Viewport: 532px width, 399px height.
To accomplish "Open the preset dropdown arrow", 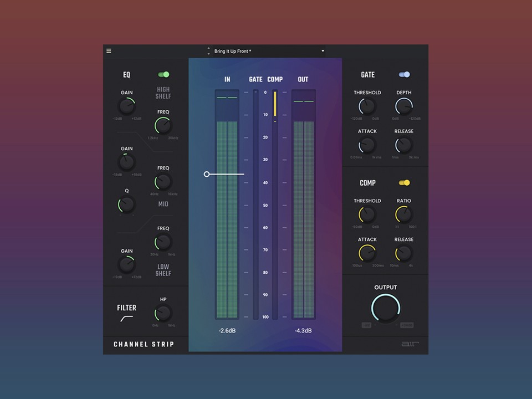I will 323,51.
